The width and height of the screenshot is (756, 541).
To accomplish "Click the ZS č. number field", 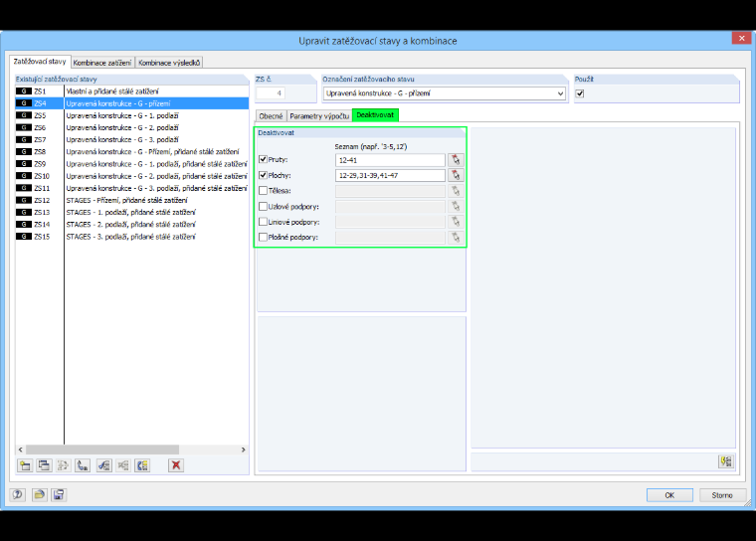I will click(x=271, y=93).
